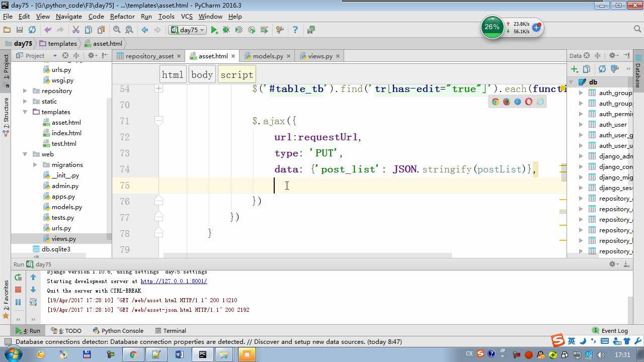
Task: Open the Navigate menu
Action: tap(68, 17)
